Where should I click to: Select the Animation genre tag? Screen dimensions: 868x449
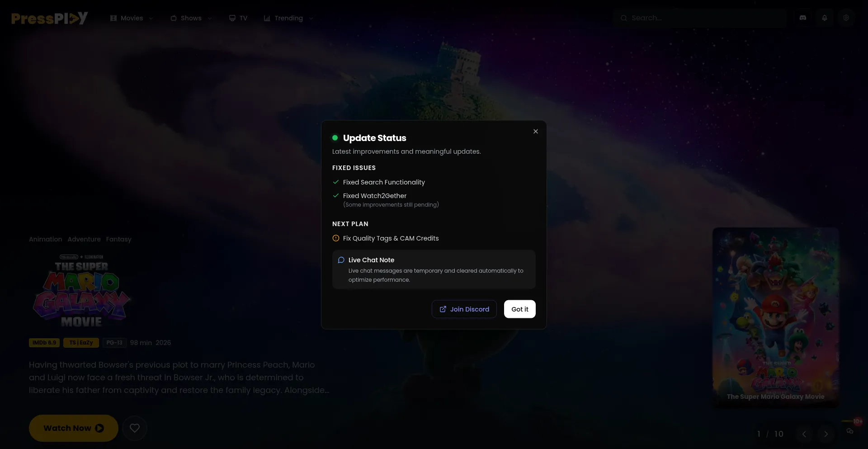tap(46, 239)
